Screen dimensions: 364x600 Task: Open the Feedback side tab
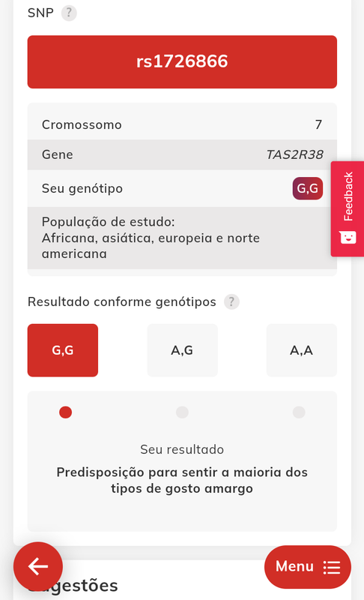pos(348,208)
